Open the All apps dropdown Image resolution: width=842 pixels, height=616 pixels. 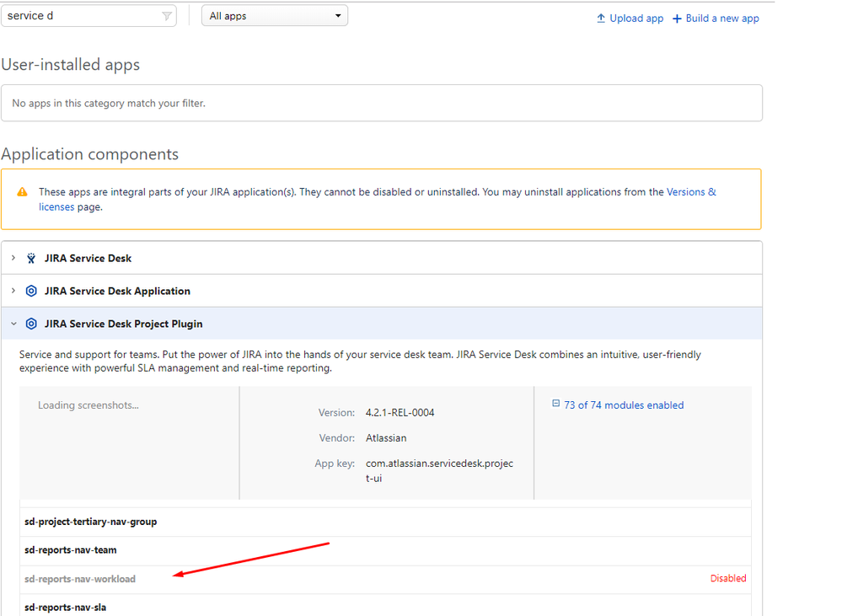tap(275, 15)
